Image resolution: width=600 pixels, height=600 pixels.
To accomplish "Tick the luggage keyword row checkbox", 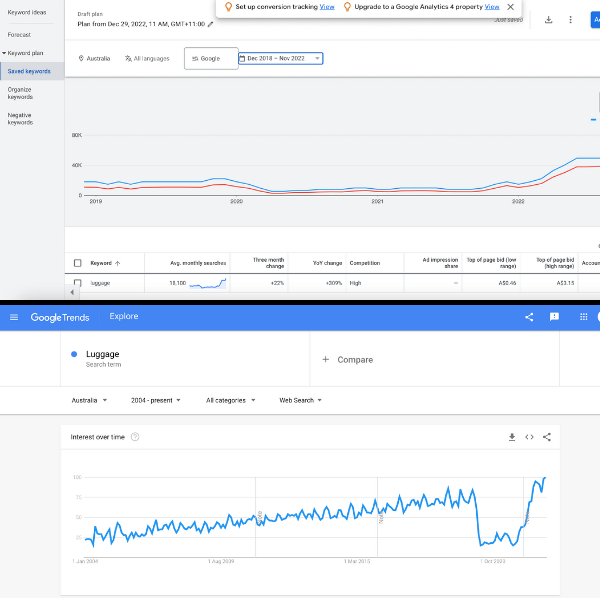I will tap(78, 283).
